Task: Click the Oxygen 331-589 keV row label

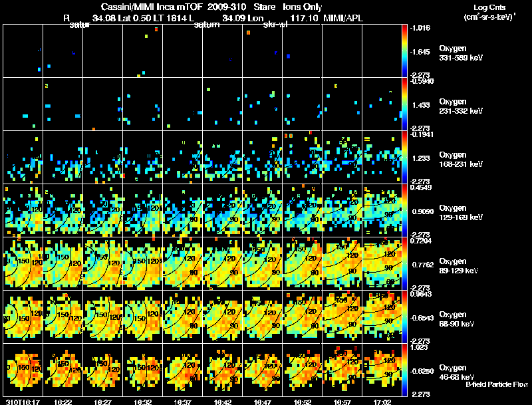Action: click(461, 53)
